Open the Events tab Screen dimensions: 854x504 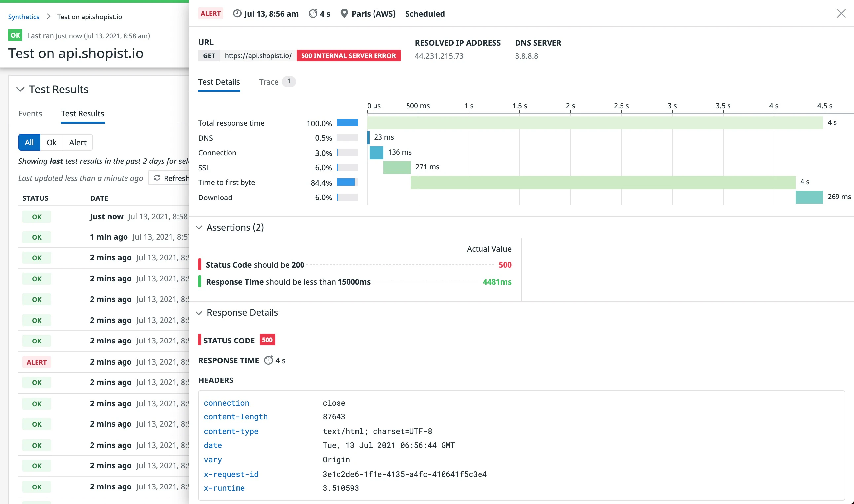tap(30, 113)
